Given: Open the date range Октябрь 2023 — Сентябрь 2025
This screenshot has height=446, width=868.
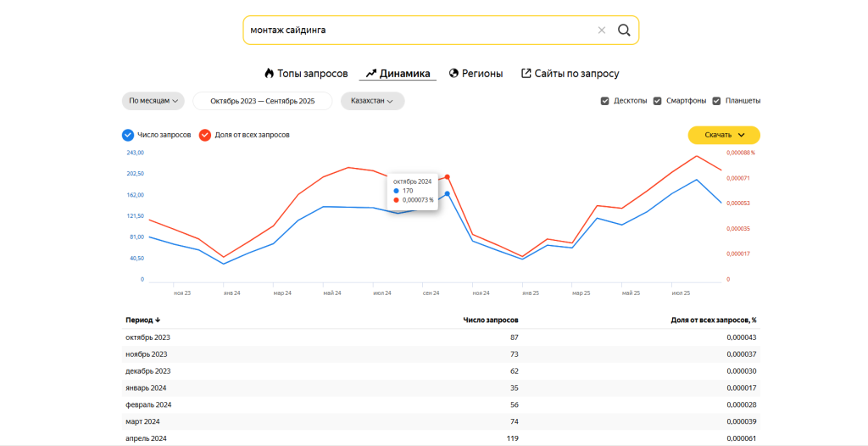Looking at the screenshot, I should point(262,101).
